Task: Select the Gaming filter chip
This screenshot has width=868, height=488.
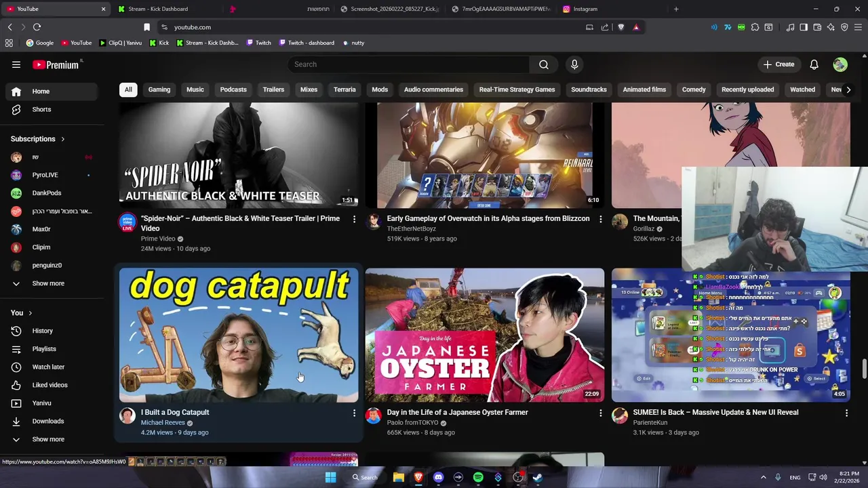Action: coord(159,89)
